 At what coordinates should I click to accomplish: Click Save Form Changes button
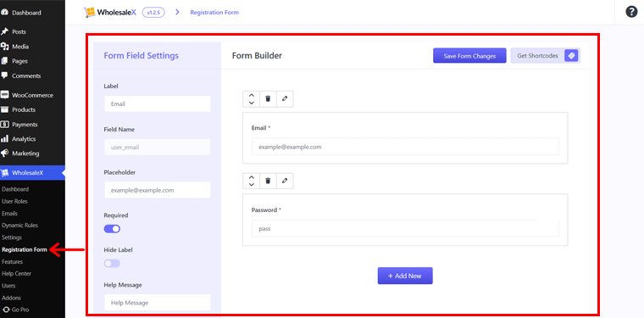[469, 56]
